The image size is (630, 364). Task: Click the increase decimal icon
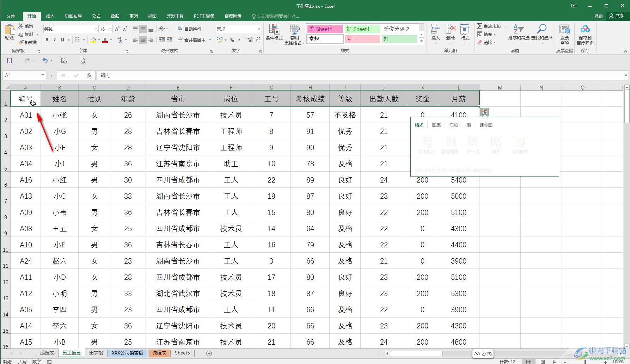pos(250,40)
